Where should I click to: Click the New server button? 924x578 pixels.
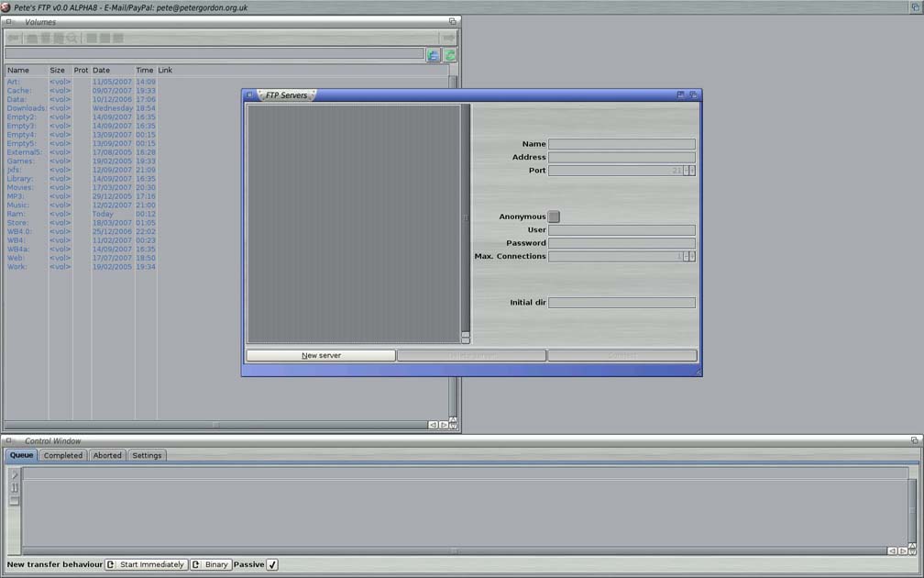321,355
